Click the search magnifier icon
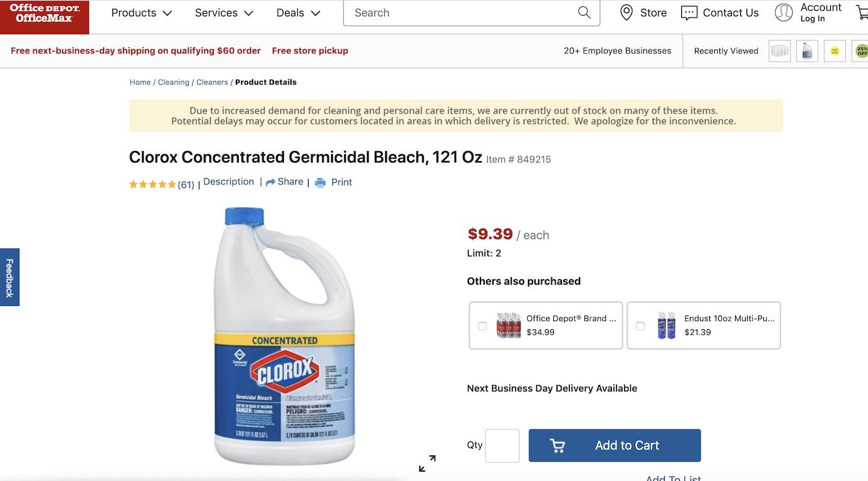868x481 pixels. click(584, 13)
